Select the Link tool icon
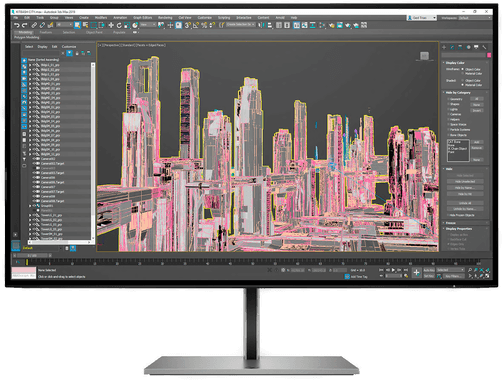Screen dimensions: 502x380 [34, 25]
